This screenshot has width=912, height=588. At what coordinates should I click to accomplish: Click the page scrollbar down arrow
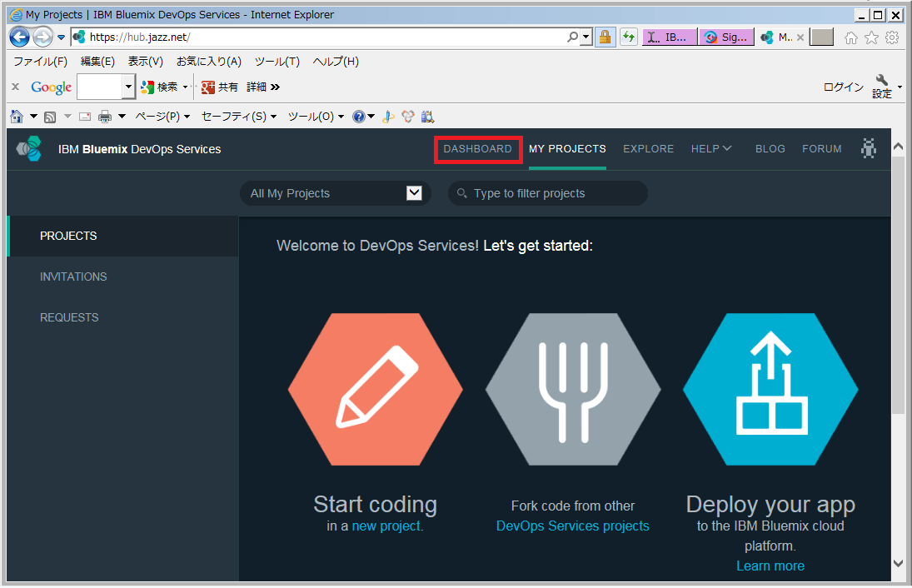pyautogui.click(x=898, y=564)
